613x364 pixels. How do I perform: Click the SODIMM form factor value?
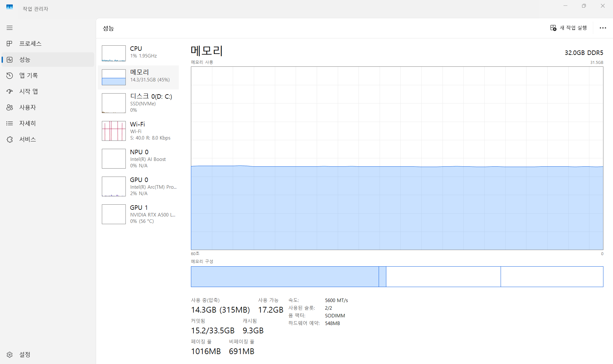pos(335,316)
